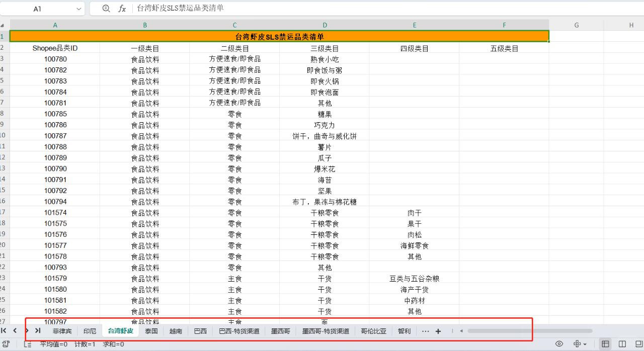Select the 豆类与五谷杂粮 cell
This screenshot has height=351, width=644.
(x=415, y=279)
